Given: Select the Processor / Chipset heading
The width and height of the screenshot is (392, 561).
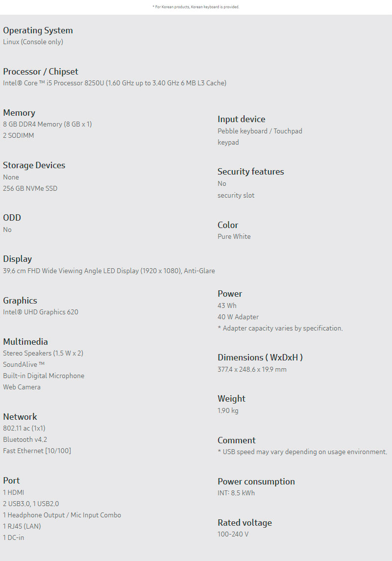Looking at the screenshot, I should click(41, 72).
